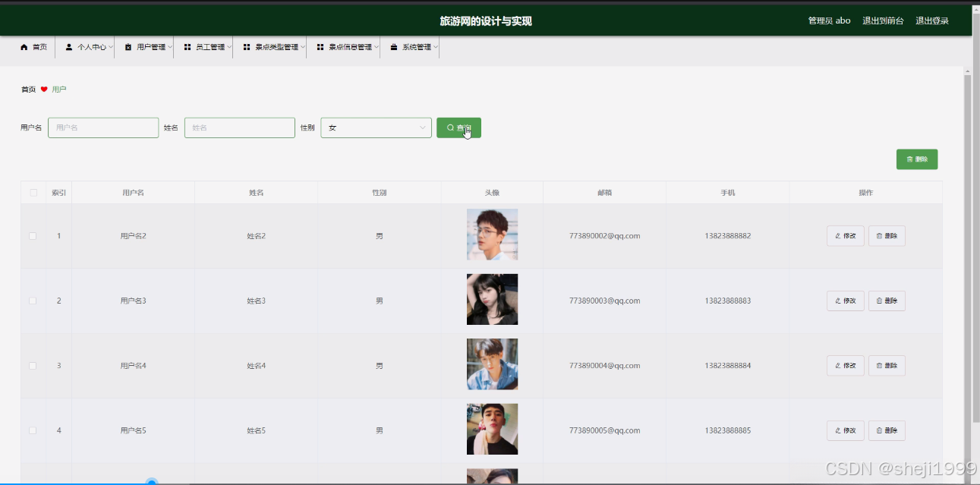Click the green 删除 button above table
980x485 pixels.
point(917,159)
